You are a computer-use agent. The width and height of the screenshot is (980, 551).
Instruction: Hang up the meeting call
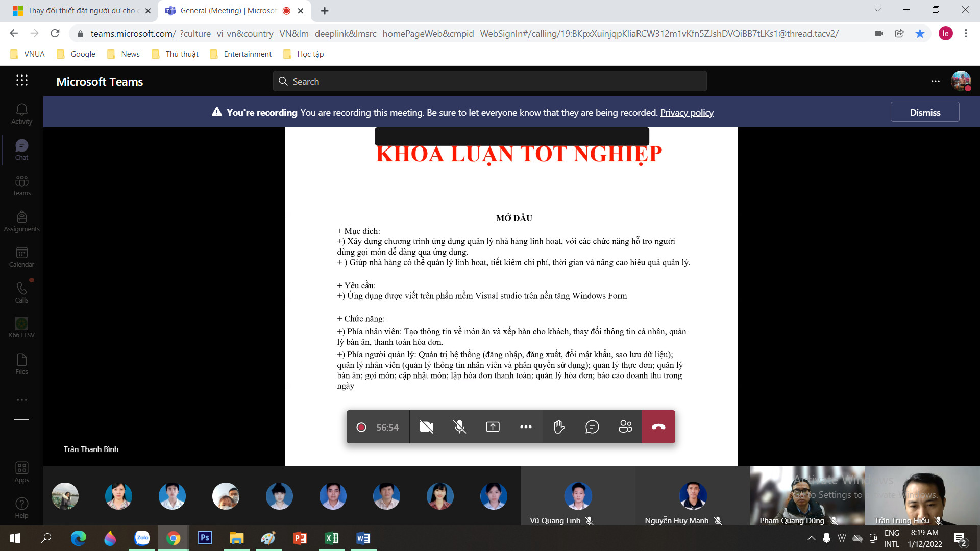tap(658, 427)
